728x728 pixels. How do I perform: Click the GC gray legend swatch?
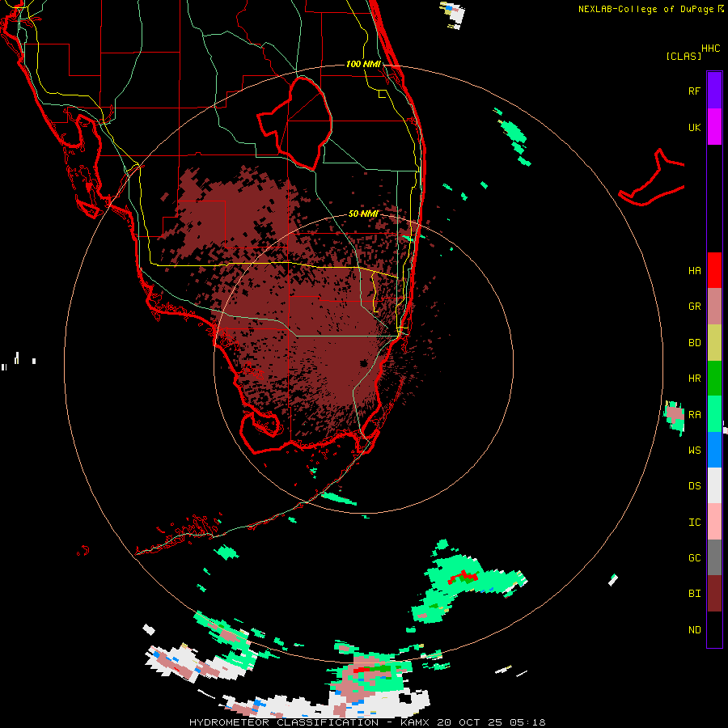714,557
